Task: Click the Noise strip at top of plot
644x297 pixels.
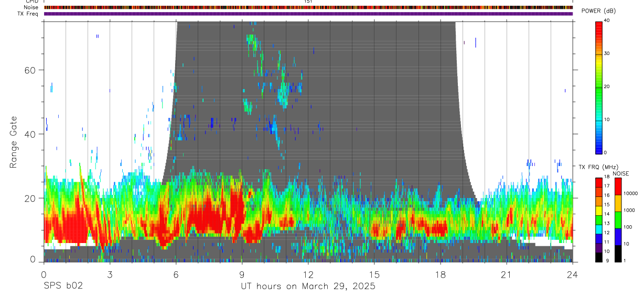Action: [308, 7]
